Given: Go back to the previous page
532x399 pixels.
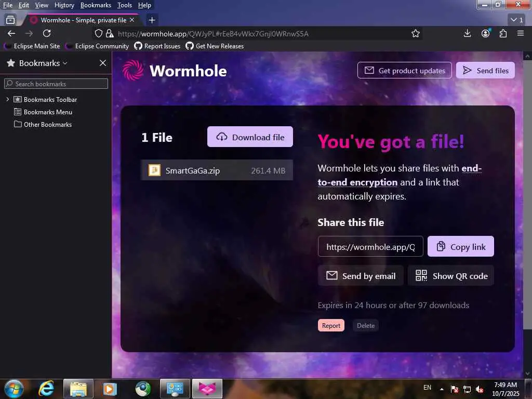Looking at the screenshot, I should pos(11,33).
